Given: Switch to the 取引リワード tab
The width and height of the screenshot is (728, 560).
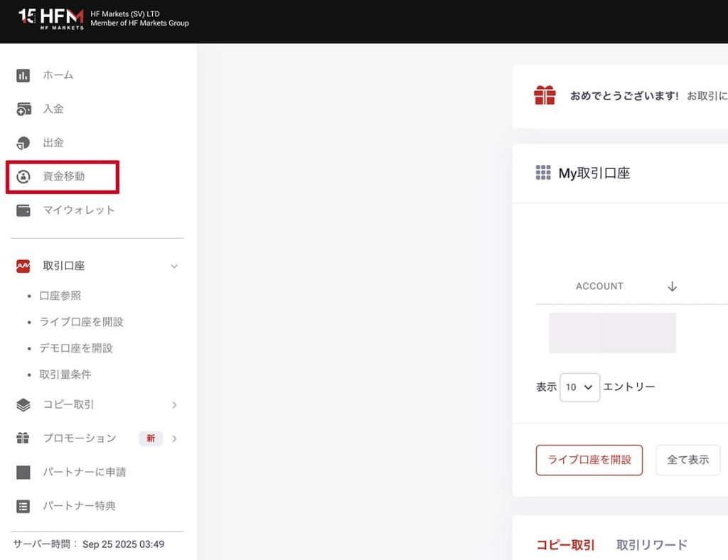Looking at the screenshot, I should tap(651, 544).
